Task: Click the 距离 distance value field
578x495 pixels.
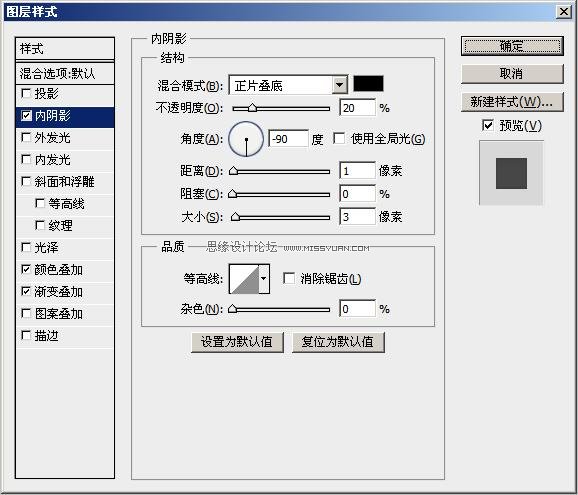Action: pos(357,171)
